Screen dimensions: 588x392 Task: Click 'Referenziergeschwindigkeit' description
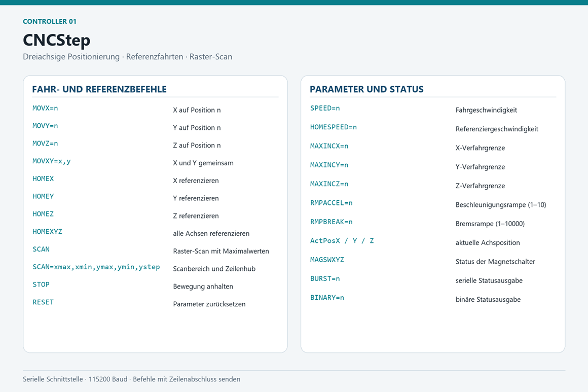click(x=497, y=129)
